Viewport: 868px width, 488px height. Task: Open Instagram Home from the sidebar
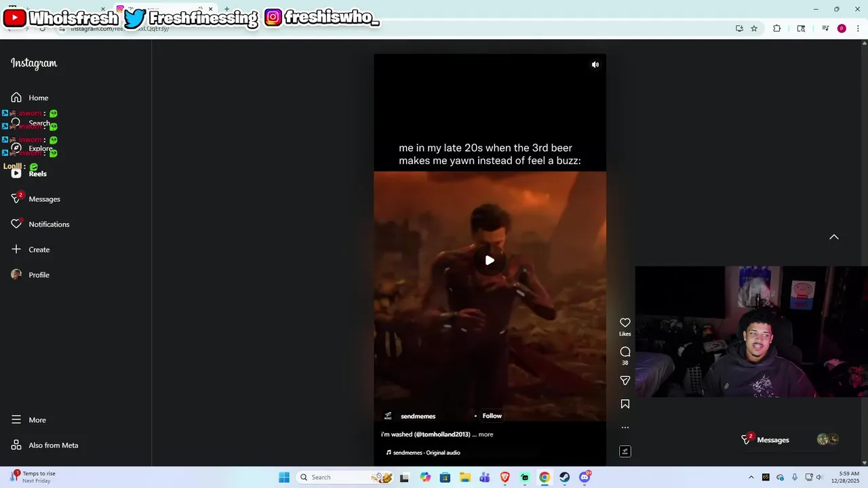pyautogui.click(x=30, y=98)
